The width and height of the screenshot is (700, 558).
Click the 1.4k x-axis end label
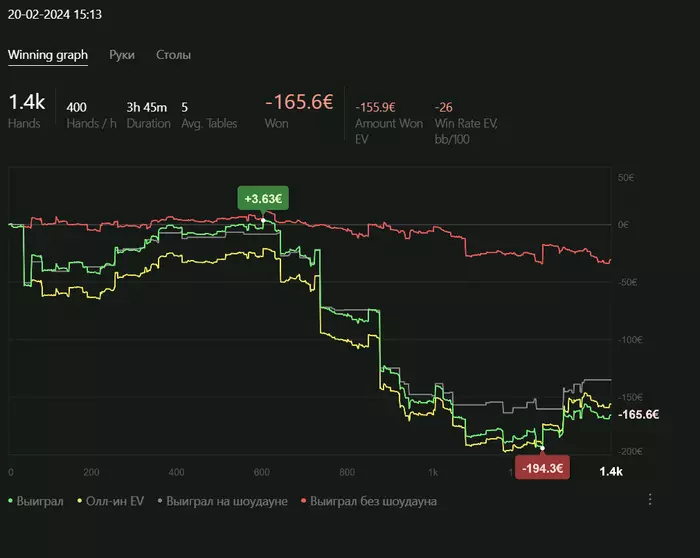click(x=611, y=471)
